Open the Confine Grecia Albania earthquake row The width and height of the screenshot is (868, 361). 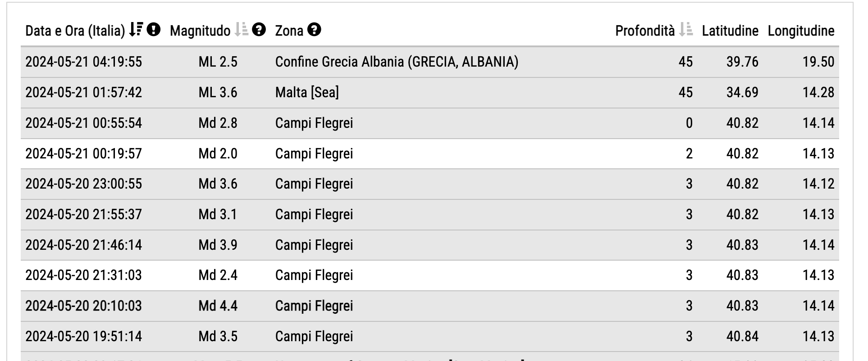tap(430, 62)
